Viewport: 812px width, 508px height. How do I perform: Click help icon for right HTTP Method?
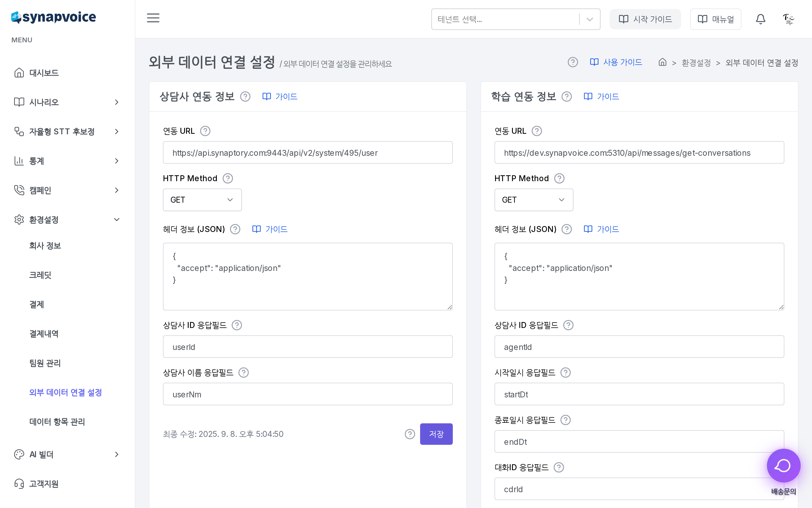click(x=559, y=178)
